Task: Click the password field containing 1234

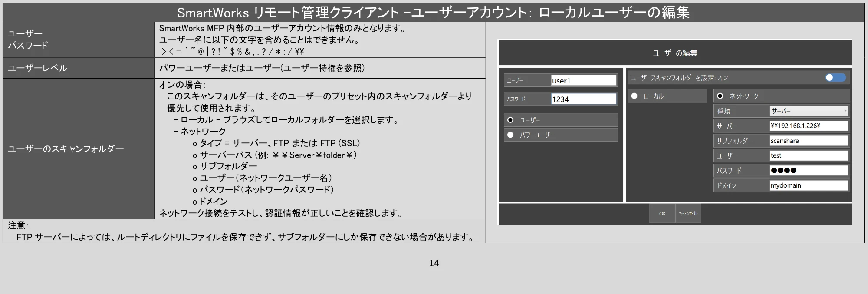Action: [x=584, y=99]
